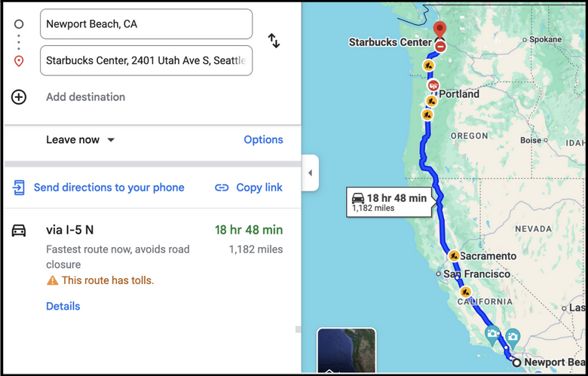The width and height of the screenshot is (588, 376).
Task: Click the Starbucks Center destination field
Action: (146, 60)
